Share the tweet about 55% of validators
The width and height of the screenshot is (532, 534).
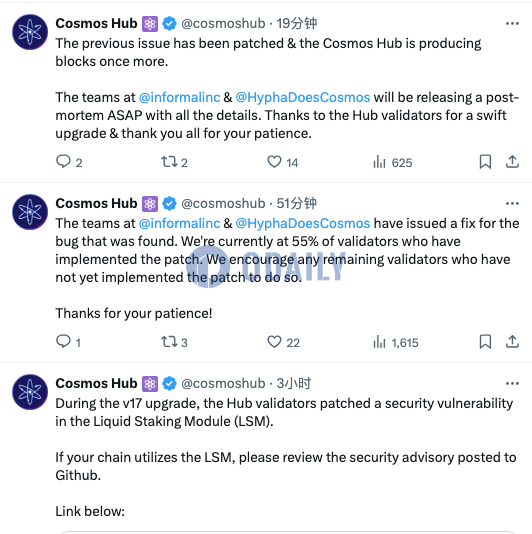[x=512, y=342]
